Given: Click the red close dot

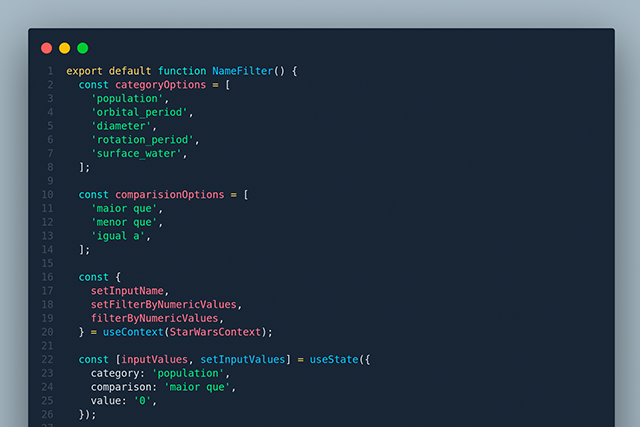Looking at the screenshot, I should pos(47,48).
